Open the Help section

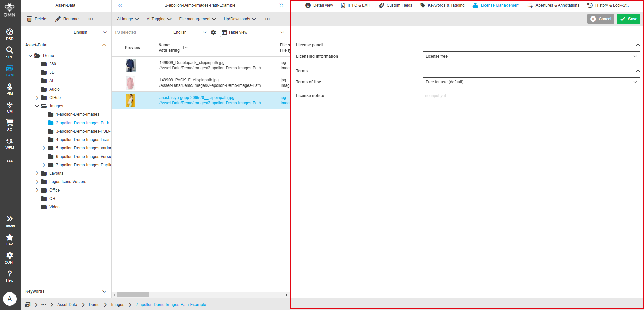[10, 276]
